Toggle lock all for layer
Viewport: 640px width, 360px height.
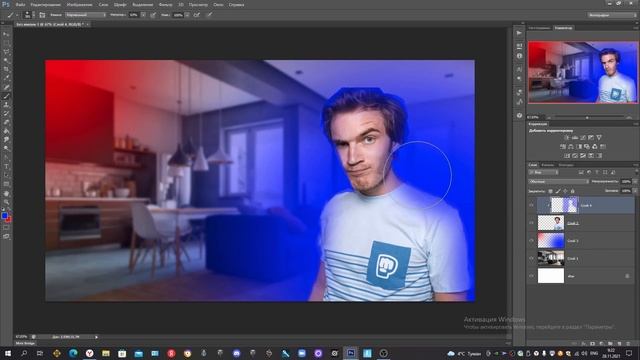[x=572, y=191]
